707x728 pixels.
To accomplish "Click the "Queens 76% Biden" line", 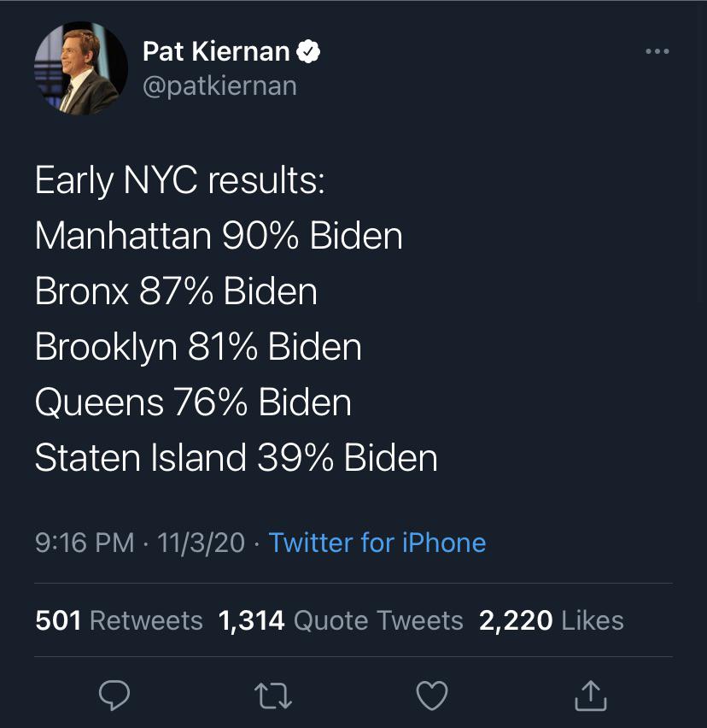I will click(x=193, y=402).
